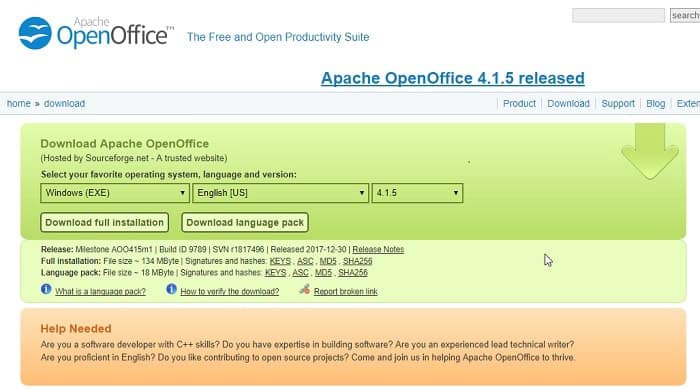Open SHA256 link in Language pack row

353,272
